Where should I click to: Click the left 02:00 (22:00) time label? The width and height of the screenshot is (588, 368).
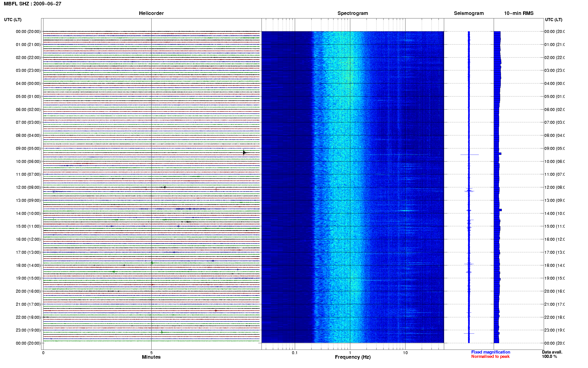[x=28, y=58]
